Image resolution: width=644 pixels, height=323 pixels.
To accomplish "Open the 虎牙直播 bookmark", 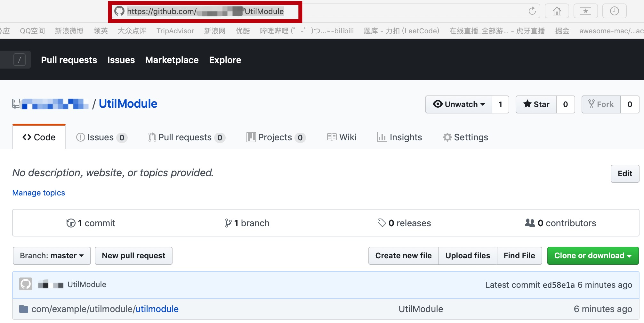I will pyautogui.click(x=497, y=31).
